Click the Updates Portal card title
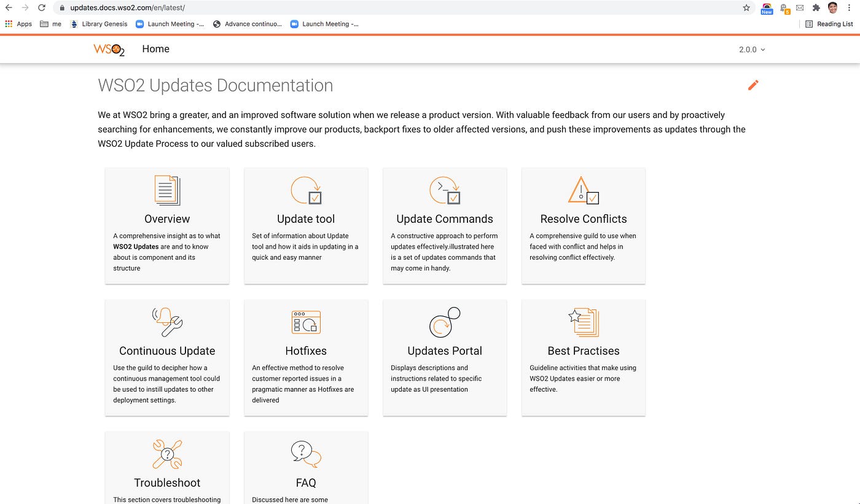Screen dimensions: 860x504 click(445, 351)
